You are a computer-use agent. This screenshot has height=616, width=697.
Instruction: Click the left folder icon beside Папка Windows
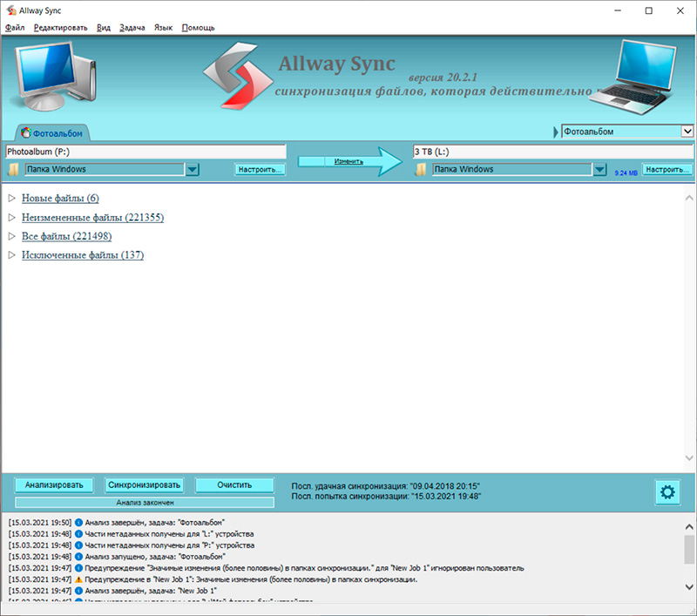[x=13, y=169]
